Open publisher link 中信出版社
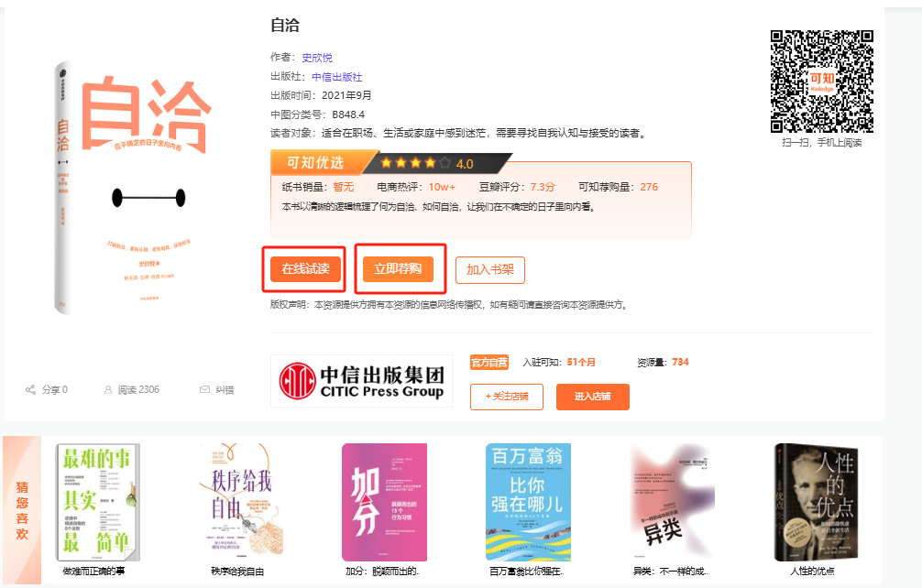This screenshot has height=588, width=922. click(337, 77)
